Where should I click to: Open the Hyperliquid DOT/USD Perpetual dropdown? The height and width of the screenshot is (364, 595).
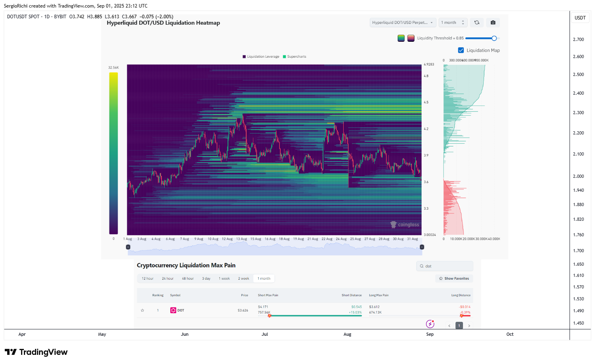403,23
